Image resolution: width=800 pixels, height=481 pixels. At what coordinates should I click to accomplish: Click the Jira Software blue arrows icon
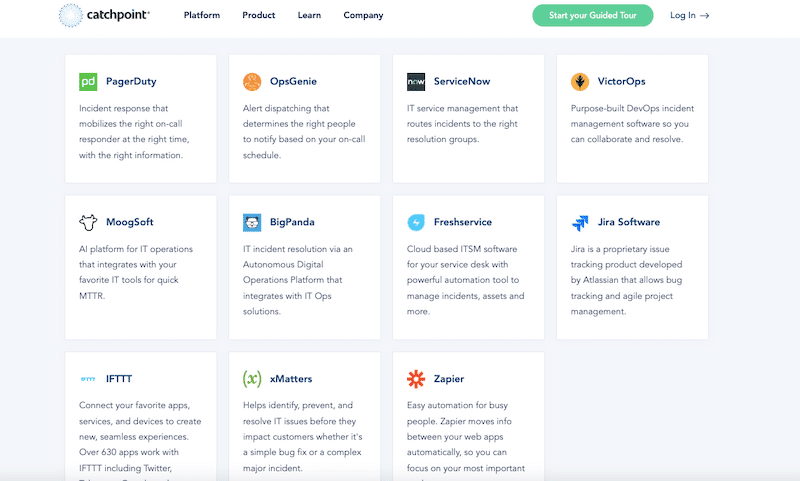[580, 222]
